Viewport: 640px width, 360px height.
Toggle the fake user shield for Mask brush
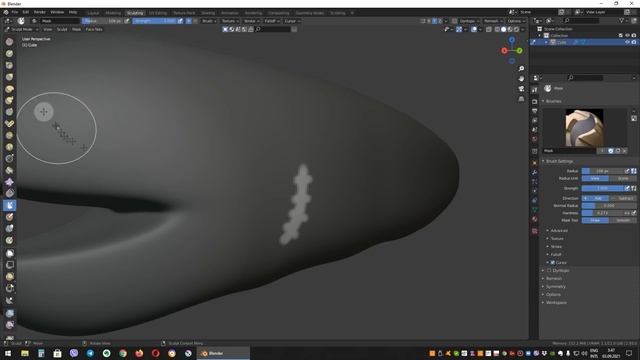[x=611, y=151]
